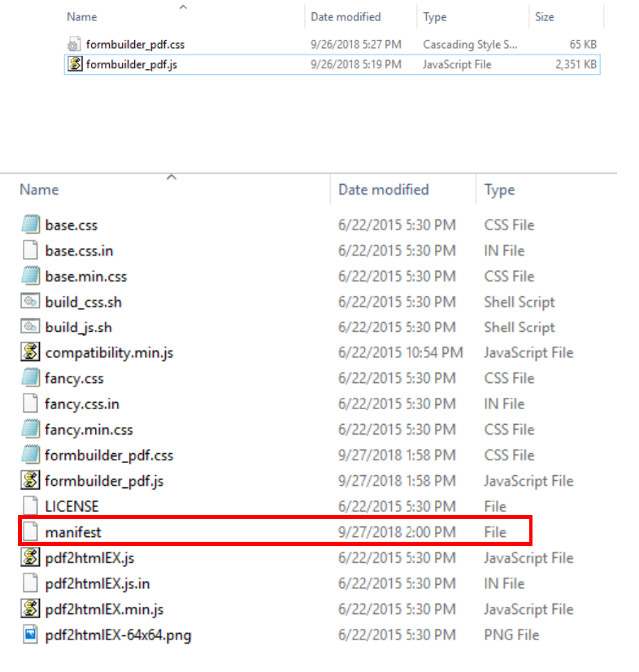Select formbuilder_pdf.js file name in top list

[x=132, y=64]
